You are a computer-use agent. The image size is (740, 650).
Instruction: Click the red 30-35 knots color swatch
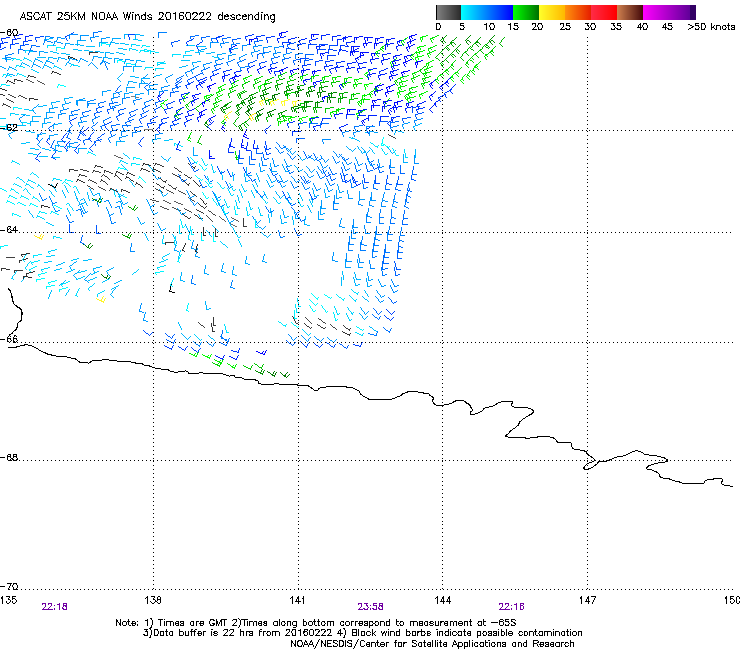click(x=604, y=12)
